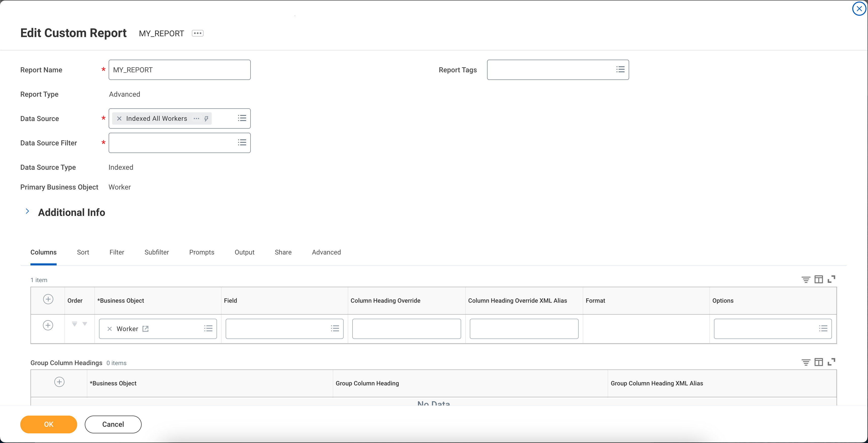Open related actions ellipsis next to MY_REPORT title
868x443 pixels.
(x=197, y=33)
